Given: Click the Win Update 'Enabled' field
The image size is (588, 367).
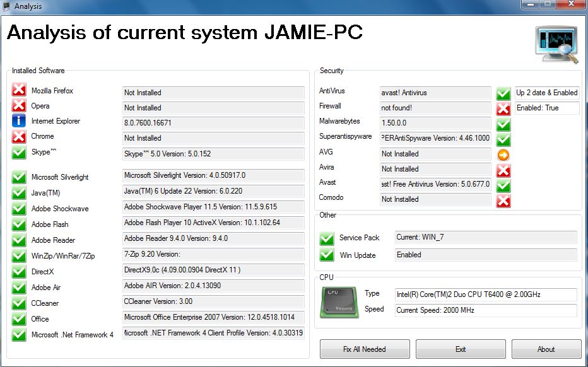Looking at the screenshot, I should point(486,255).
